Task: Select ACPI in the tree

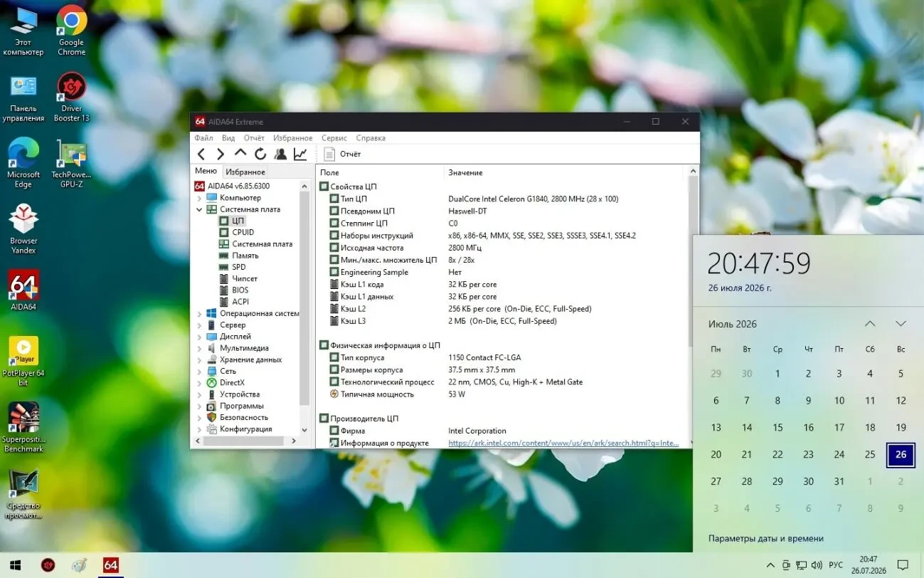Action: click(240, 302)
